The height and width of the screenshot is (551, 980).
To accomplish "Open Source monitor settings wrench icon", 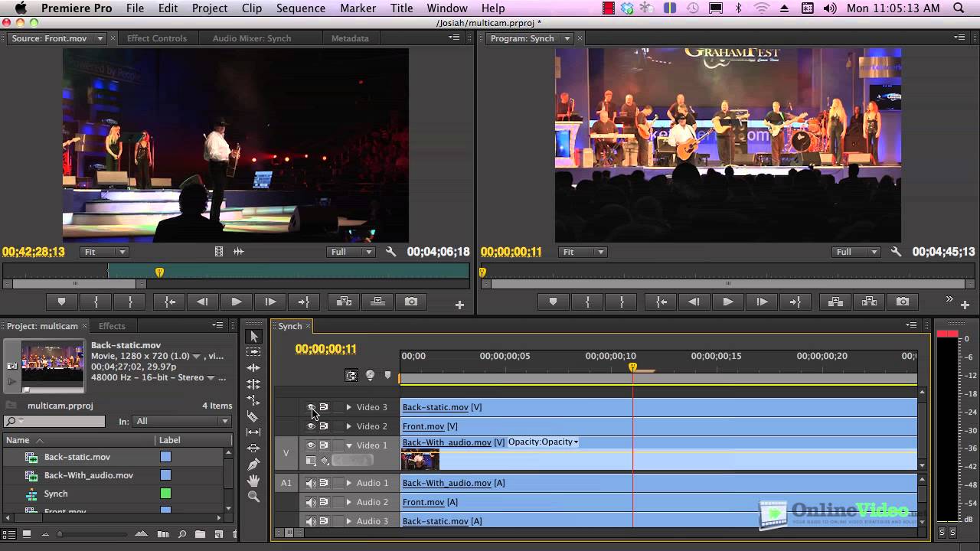I will tap(390, 252).
